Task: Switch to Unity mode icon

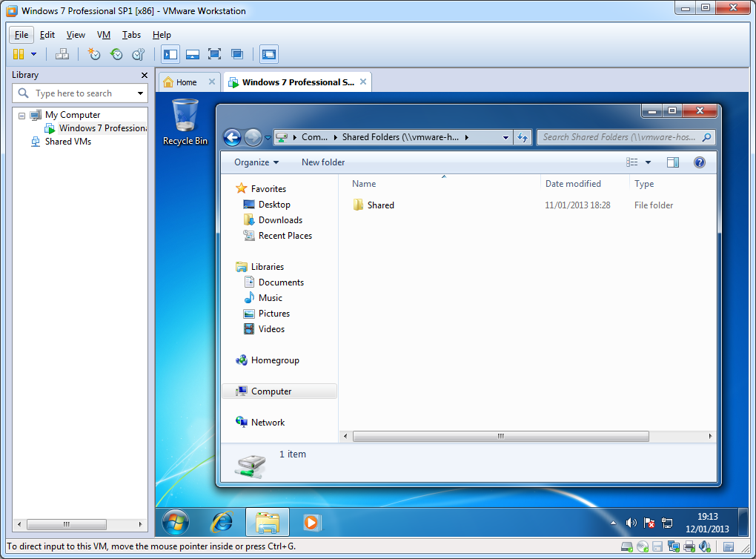Action: (x=237, y=54)
